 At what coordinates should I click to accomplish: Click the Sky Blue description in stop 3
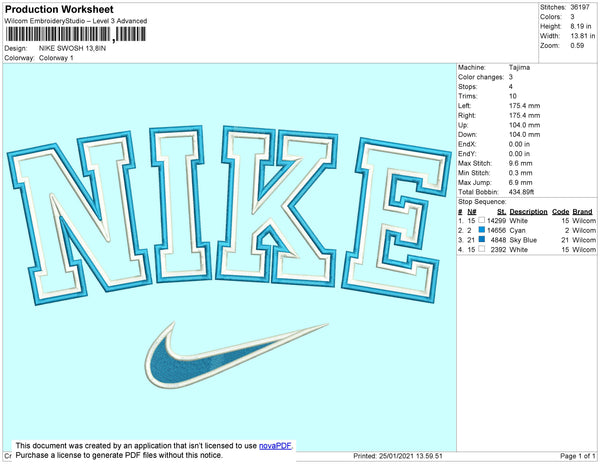coord(523,240)
